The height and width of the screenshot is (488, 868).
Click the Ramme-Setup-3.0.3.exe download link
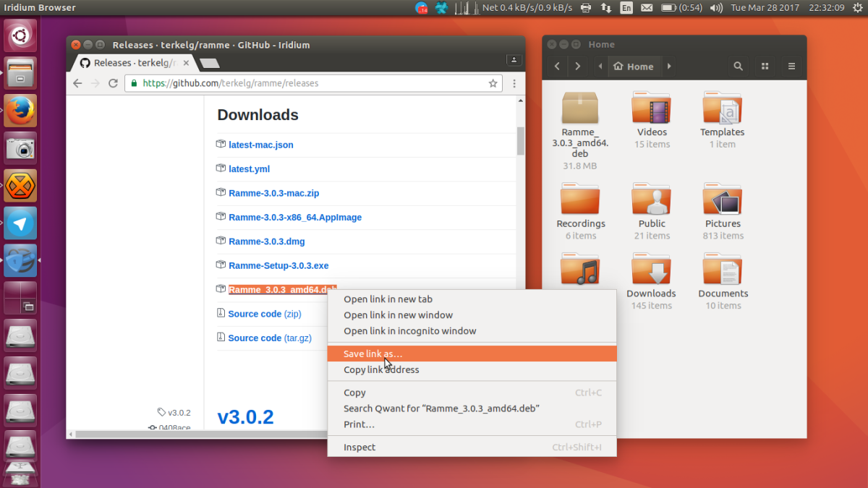pyautogui.click(x=278, y=265)
